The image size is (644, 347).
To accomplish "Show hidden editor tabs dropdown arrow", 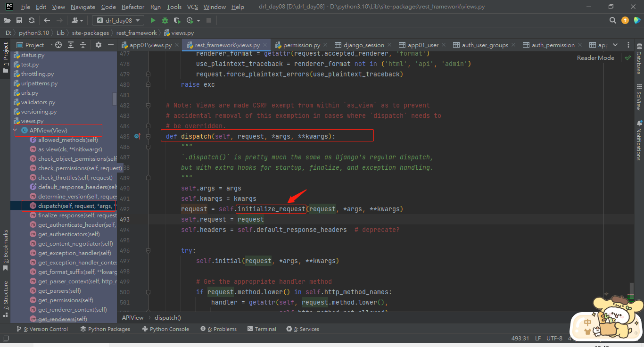I will [x=615, y=45].
